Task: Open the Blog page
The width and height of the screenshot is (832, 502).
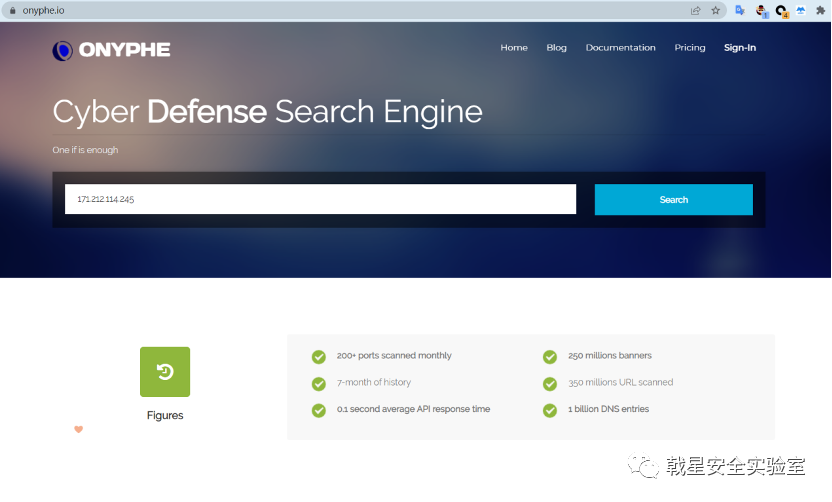Action: (x=556, y=48)
